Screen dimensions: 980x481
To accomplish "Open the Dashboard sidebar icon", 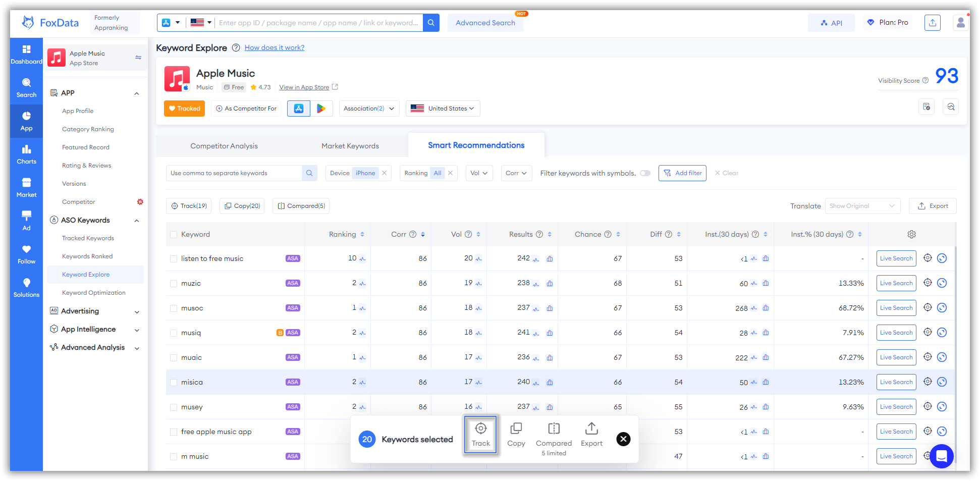I will (26, 55).
